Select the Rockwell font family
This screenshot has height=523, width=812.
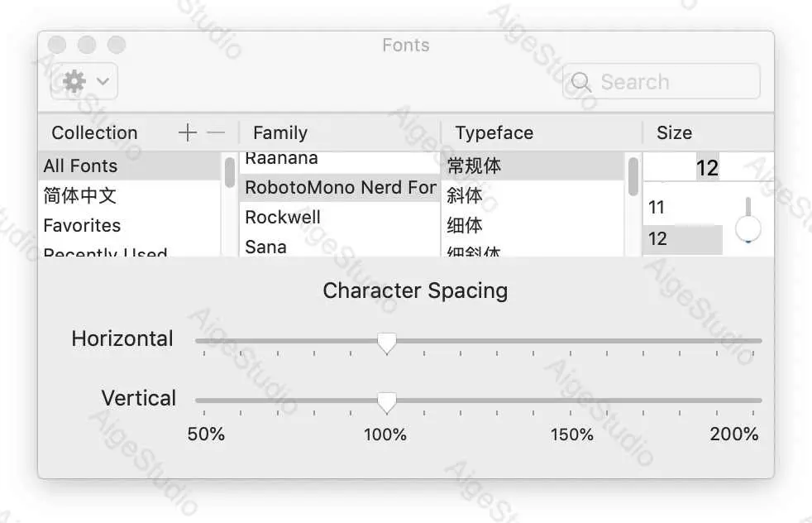pyautogui.click(x=283, y=217)
